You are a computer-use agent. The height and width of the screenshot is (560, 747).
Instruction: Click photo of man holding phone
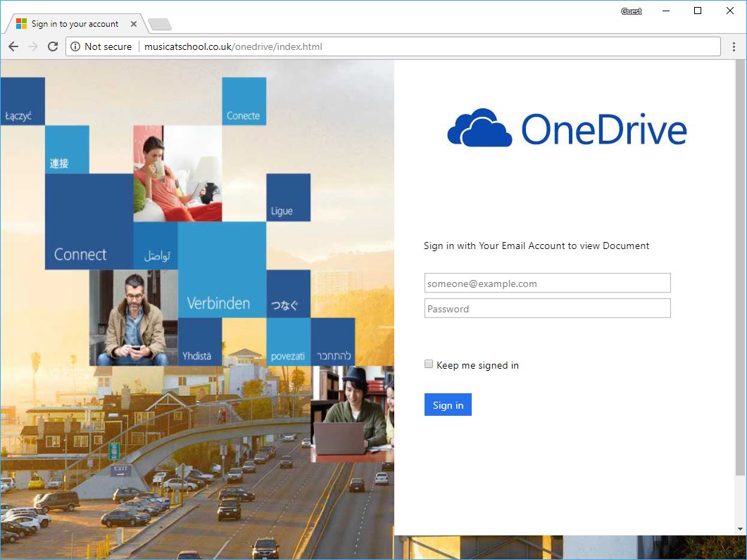coord(133,317)
